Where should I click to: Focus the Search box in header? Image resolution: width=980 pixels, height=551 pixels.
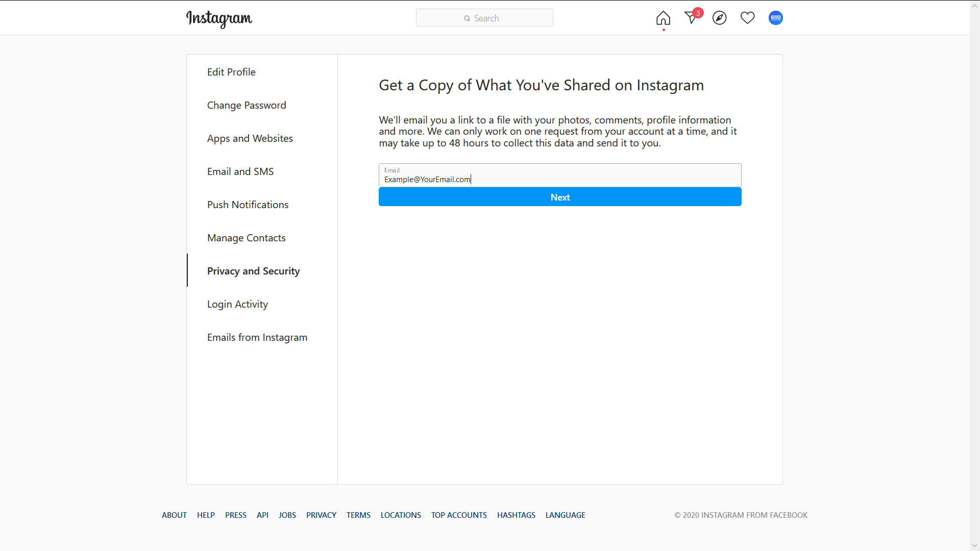coord(484,18)
